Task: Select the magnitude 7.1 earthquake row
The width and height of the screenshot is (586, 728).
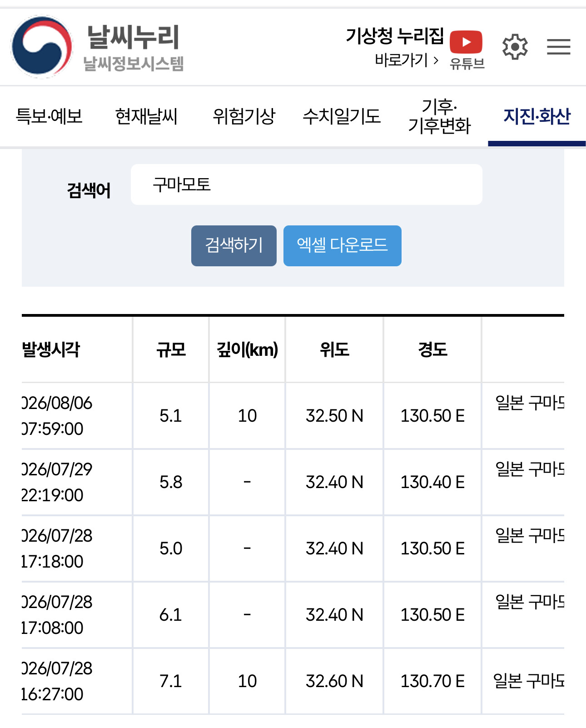Action: pyautogui.click(x=293, y=681)
